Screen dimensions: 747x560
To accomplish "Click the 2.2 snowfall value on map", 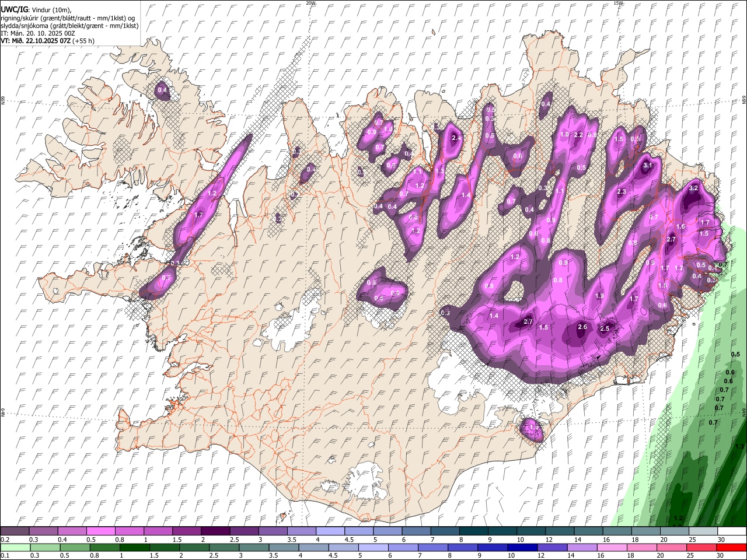I will point(579,135).
